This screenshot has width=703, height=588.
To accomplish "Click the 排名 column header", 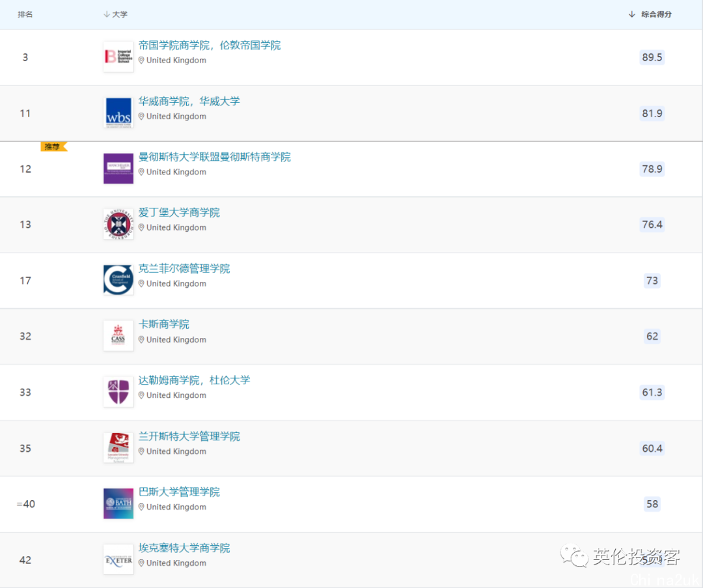I will click(x=25, y=14).
